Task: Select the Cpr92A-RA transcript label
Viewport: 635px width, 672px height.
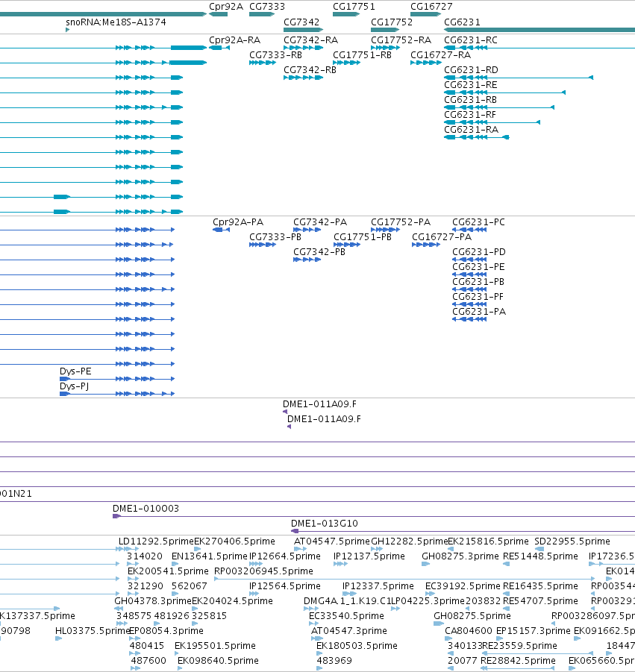Action: coord(234,40)
